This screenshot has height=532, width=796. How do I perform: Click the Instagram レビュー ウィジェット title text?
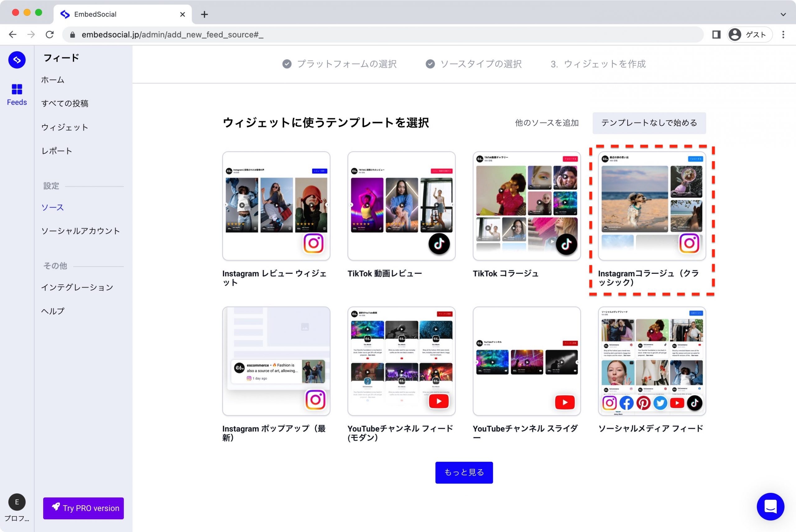click(x=274, y=278)
